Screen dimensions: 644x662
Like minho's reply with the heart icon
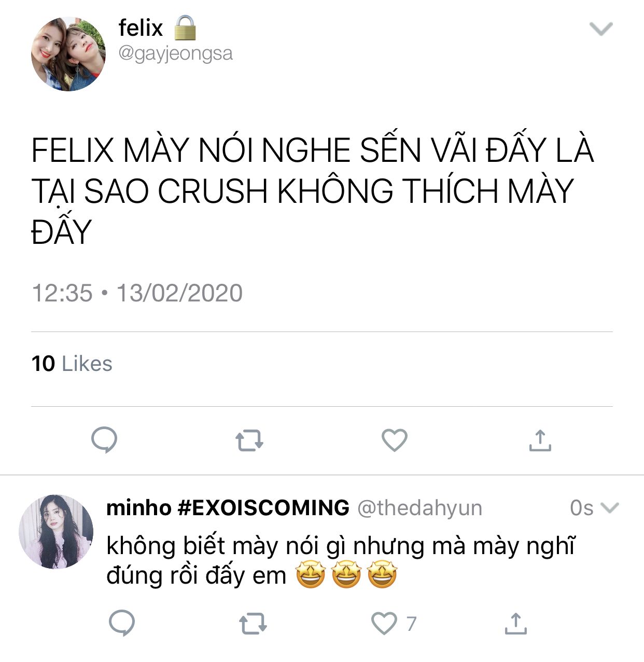tap(384, 624)
